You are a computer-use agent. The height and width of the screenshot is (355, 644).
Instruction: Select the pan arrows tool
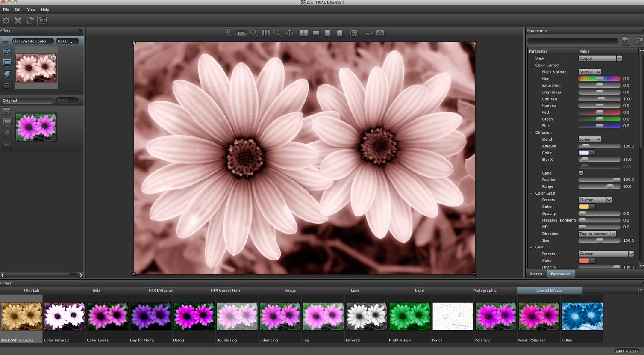[289, 33]
